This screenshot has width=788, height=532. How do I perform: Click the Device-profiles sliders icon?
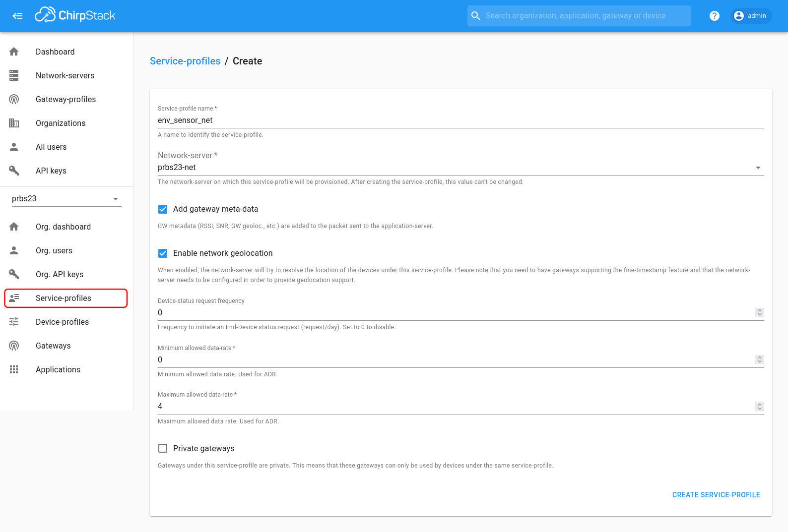(14, 322)
